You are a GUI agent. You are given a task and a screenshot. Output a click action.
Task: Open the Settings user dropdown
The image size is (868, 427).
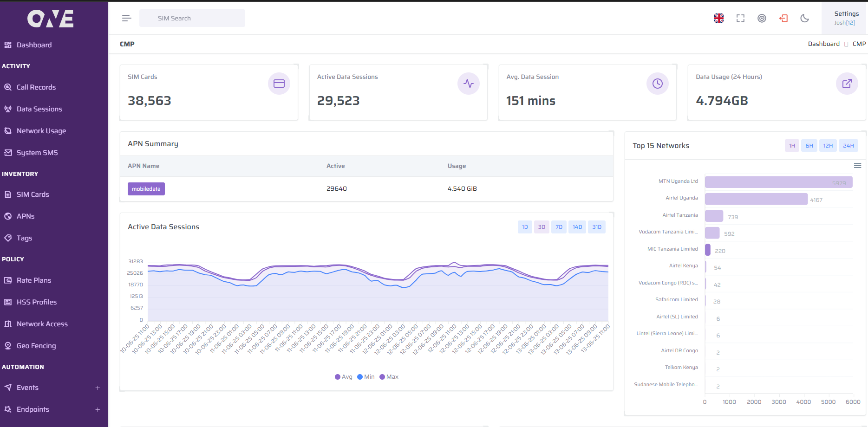pos(844,18)
